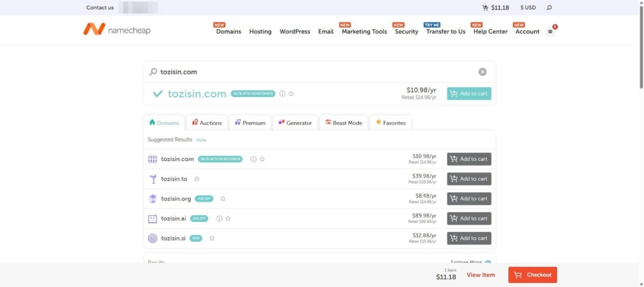Click the NEW badge next to tozisin.si
Screen dimensions: 644x287
pos(196,238)
